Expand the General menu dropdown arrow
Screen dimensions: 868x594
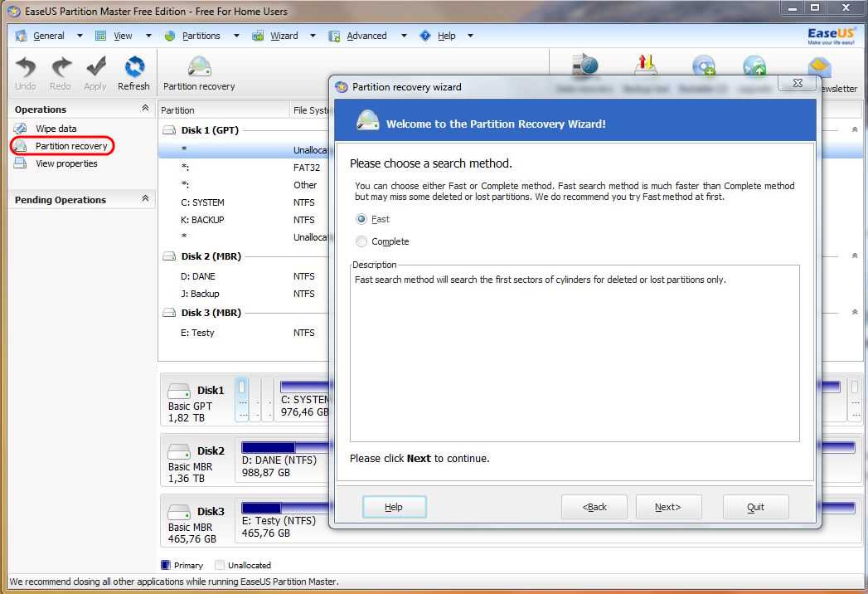click(x=80, y=36)
